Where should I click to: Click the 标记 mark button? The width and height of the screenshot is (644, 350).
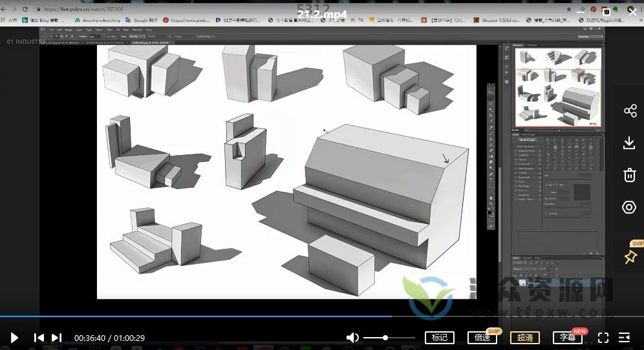[439, 337]
